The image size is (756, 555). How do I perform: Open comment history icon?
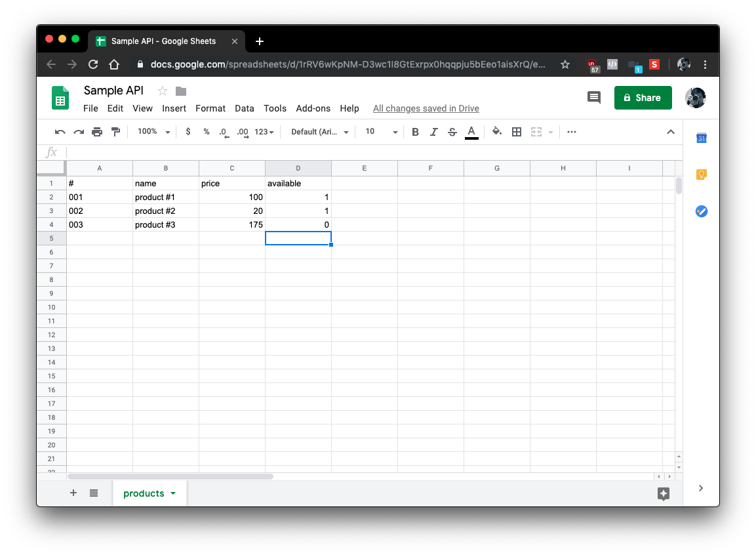(x=594, y=97)
